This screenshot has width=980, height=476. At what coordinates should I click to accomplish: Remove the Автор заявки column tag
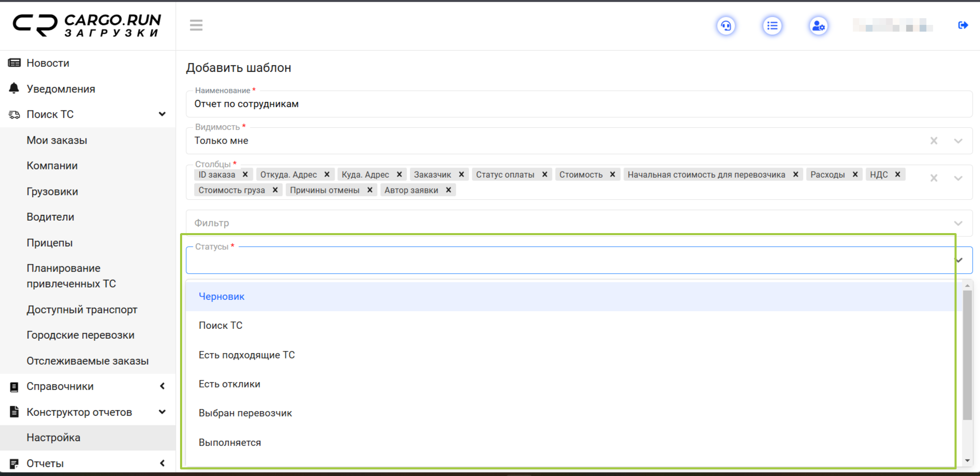[449, 190]
